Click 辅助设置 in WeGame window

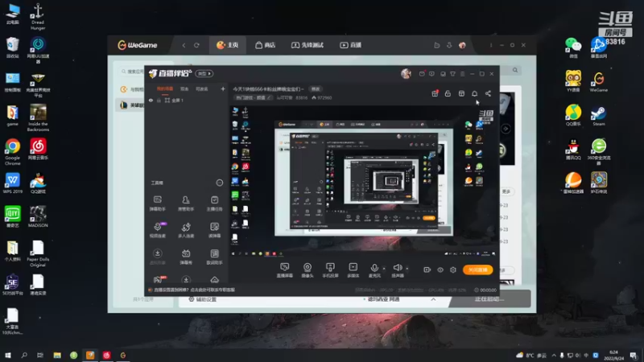(203, 299)
